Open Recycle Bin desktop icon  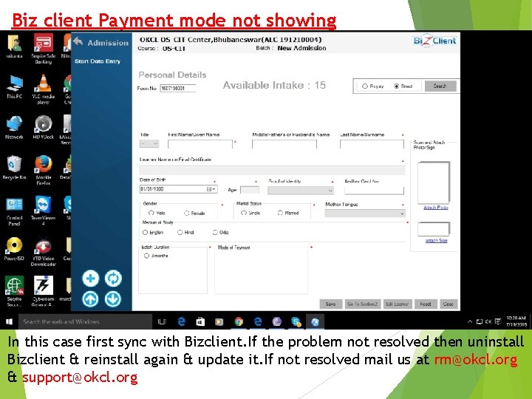(14, 168)
